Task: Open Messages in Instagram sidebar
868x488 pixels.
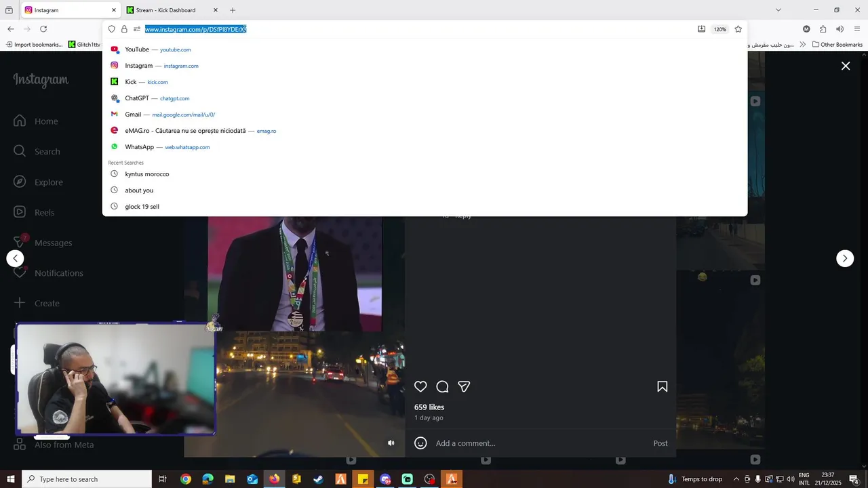Action: (43, 243)
